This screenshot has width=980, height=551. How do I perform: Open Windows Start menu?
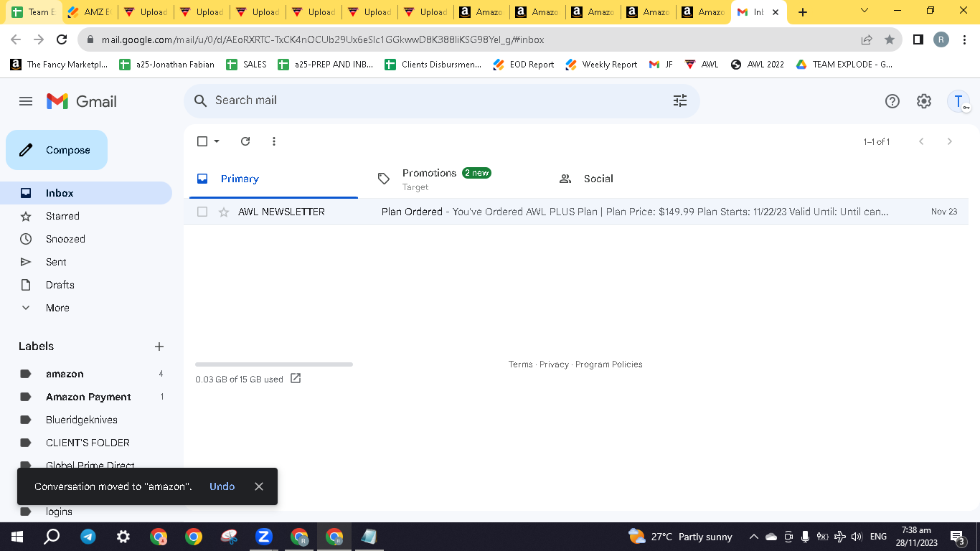pyautogui.click(x=17, y=537)
